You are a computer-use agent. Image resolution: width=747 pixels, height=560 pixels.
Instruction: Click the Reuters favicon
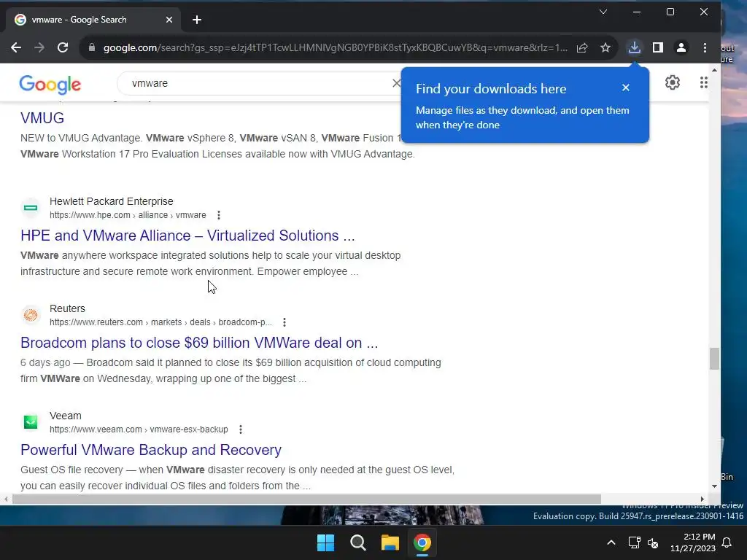pyautogui.click(x=31, y=315)
